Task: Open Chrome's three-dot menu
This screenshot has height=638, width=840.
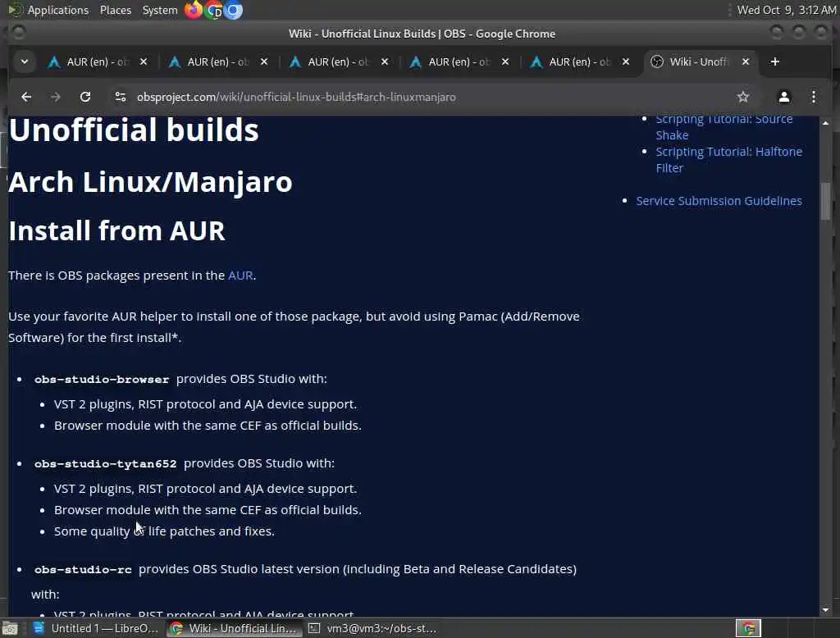Action: [813, 97]
